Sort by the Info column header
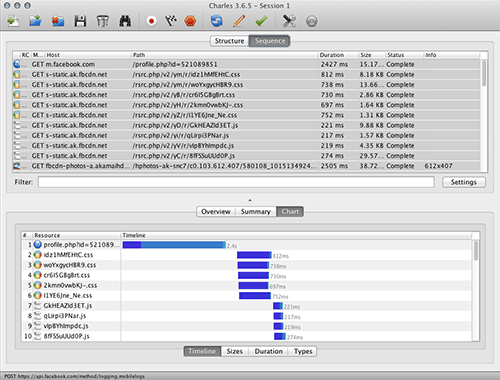This screenshot has width=500, height=380. pos(452,55)
